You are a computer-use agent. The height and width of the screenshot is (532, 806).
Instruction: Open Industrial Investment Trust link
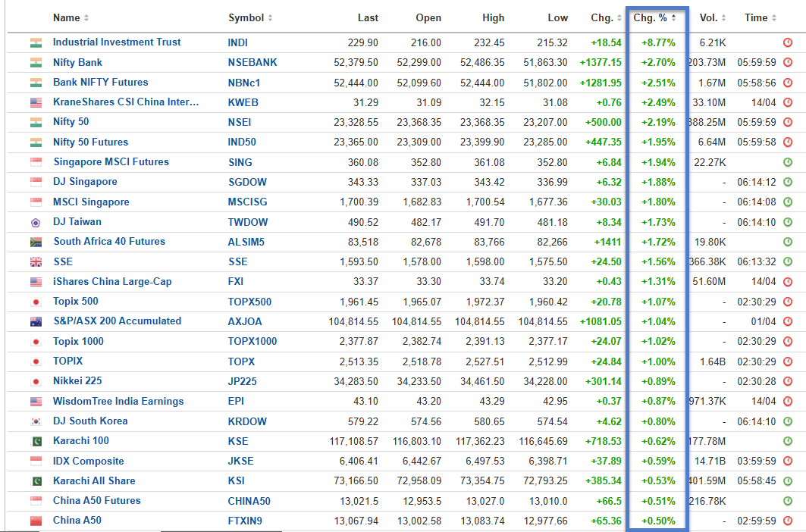[x=117, y=42]
